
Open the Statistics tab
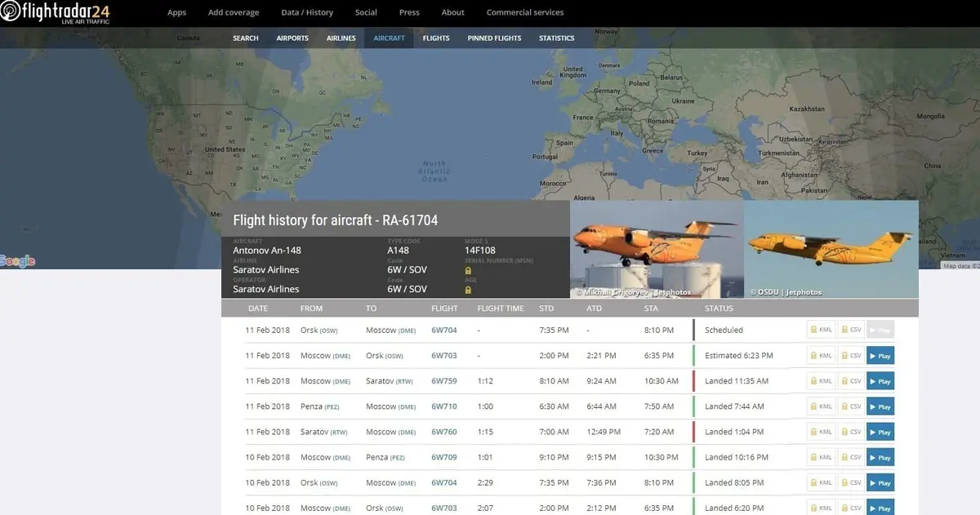(x=556, y=38)
